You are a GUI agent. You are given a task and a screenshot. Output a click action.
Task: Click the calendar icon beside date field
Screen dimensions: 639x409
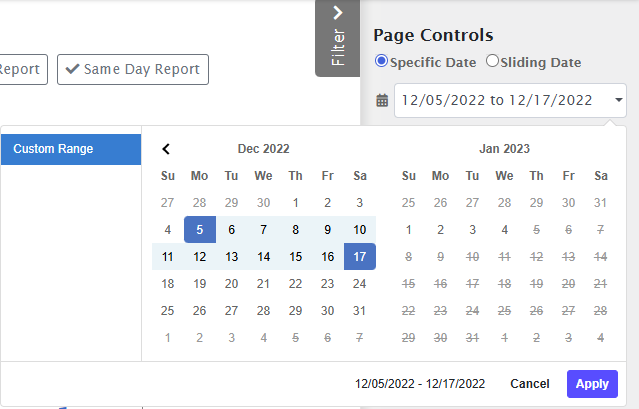click(382, 100)
